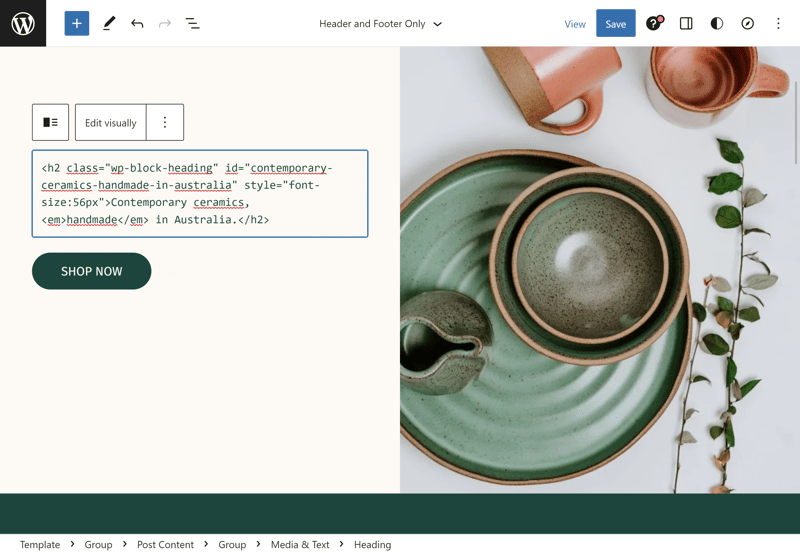Image resolution: width=800 pixels, height=553 pixels.
Task: Toggle the Settings sidebar panel
Action: click(686, 23)
